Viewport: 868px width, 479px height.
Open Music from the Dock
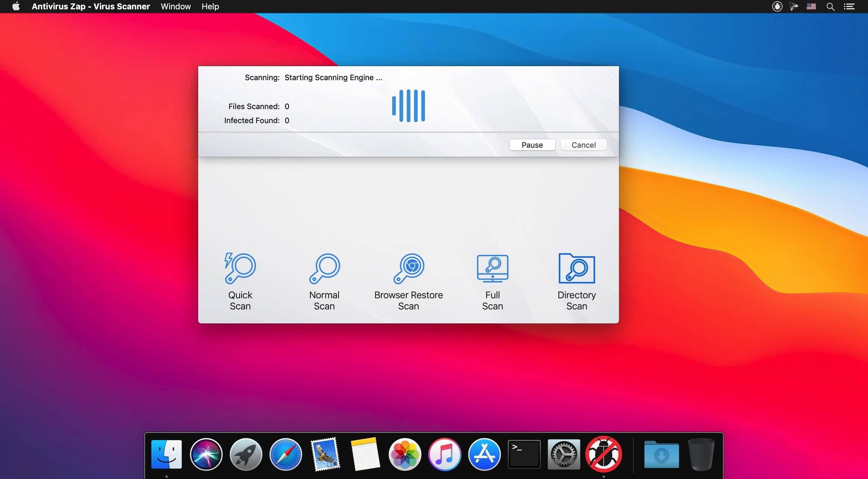pyautogui.click(x=445, y=454)
